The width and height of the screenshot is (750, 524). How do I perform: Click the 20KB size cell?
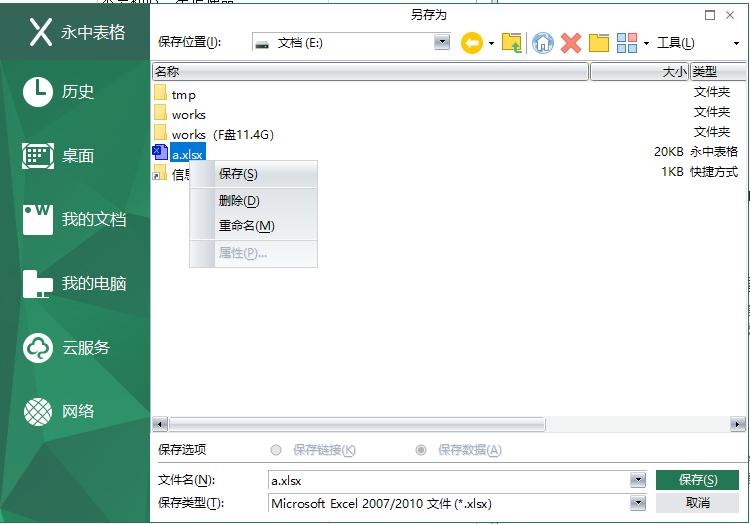click(x=669, y=152)
